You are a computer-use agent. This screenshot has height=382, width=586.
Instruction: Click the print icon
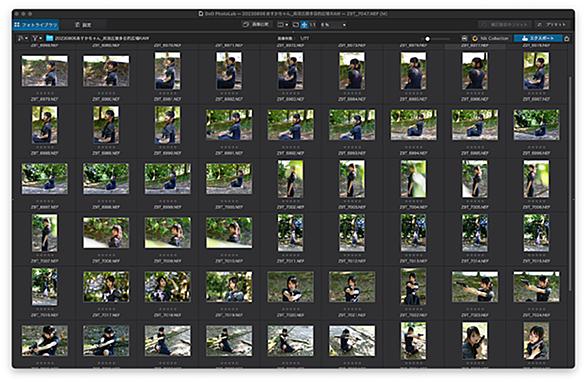(464, 38)
